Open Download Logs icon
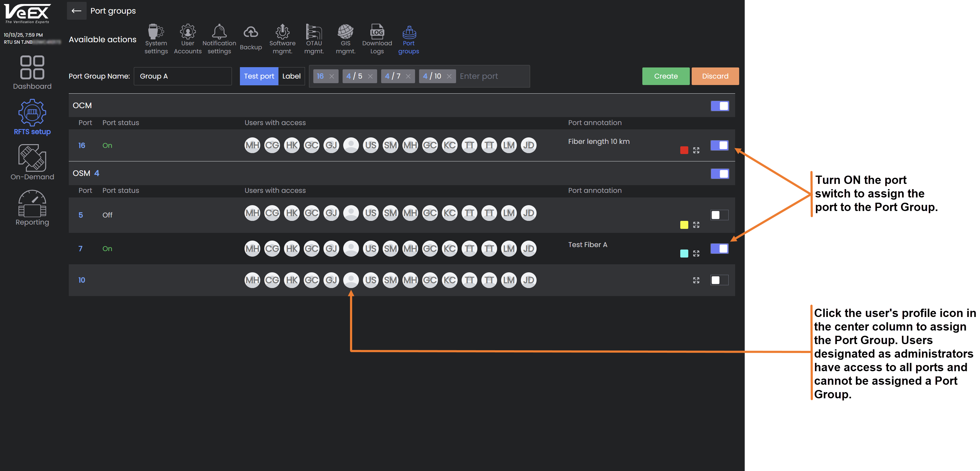 click(377, 32)
